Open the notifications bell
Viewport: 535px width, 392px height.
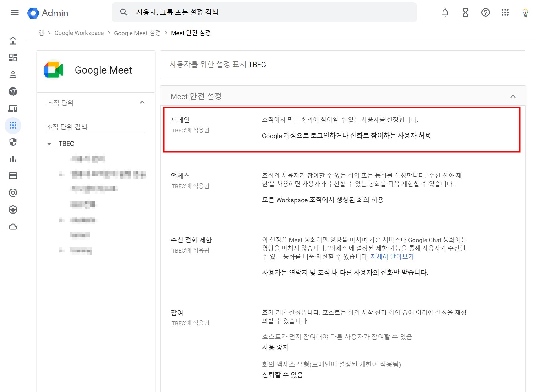point(445,12)
